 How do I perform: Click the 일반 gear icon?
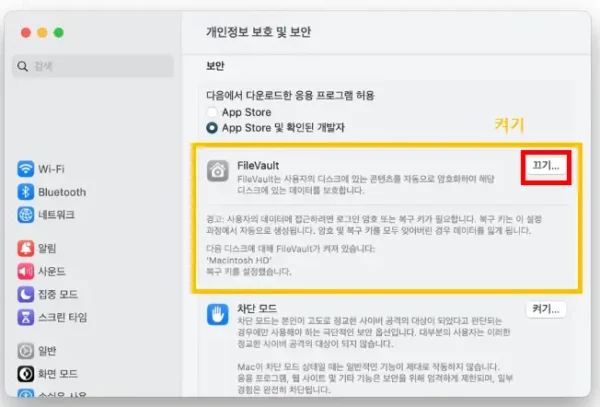pyautogui.click(x=26, y=351)
